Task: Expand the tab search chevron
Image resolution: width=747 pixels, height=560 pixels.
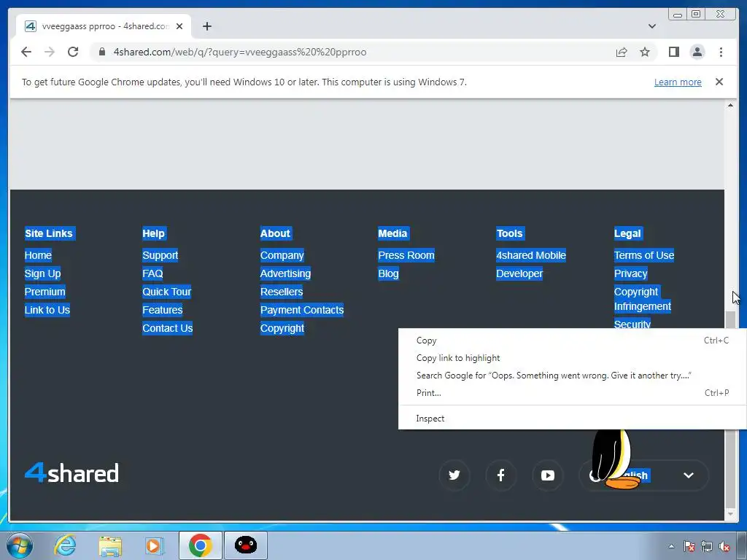Action: click(x=651, y=26)
